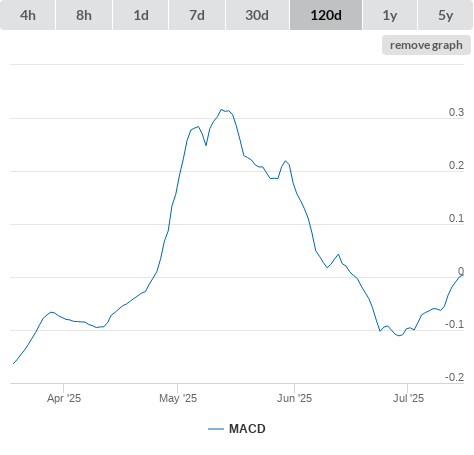This screenshot has width=474, height=455.
Task: Toggle the MACD series in legend
Action: (x=247, y=429)
